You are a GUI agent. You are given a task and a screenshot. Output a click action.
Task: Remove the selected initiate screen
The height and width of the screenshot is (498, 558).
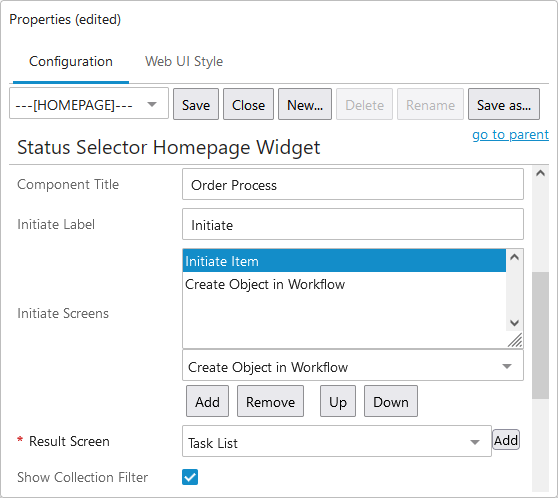270,402
